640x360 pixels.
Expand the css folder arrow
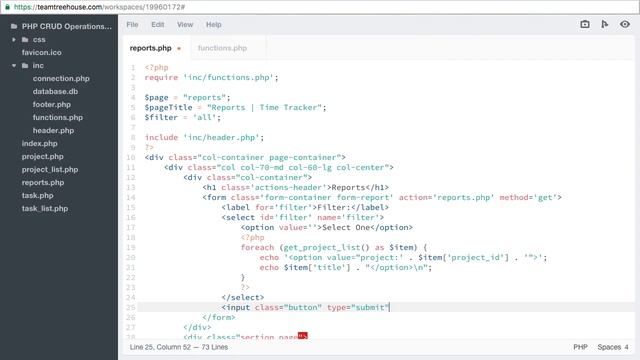click(14, 40)
